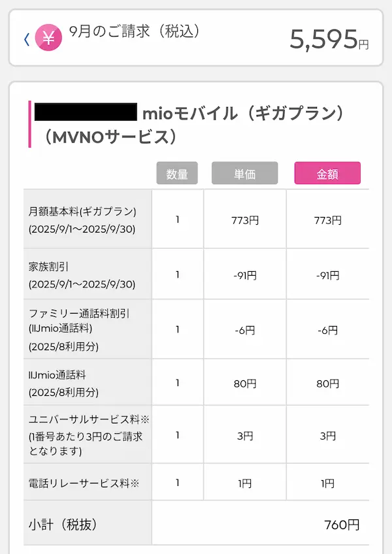Screen dimensions: 392x554
Task: Go back with the left chevron
Action: point(27,39)
